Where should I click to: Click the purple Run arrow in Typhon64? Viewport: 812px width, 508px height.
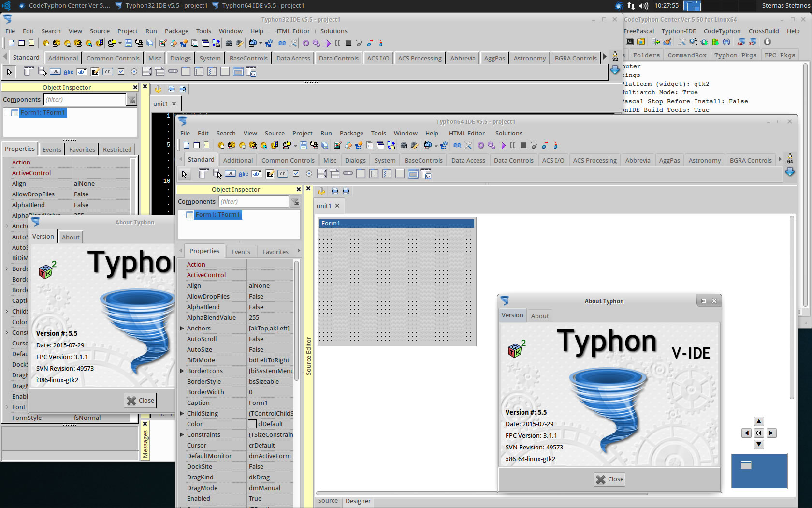(502, 145)
